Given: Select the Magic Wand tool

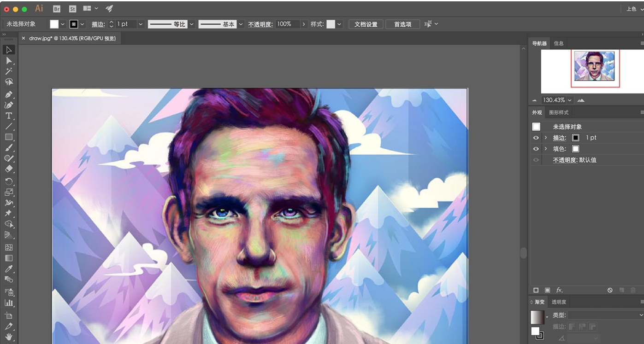Looking at the screenshot, I should pos(9,71).
